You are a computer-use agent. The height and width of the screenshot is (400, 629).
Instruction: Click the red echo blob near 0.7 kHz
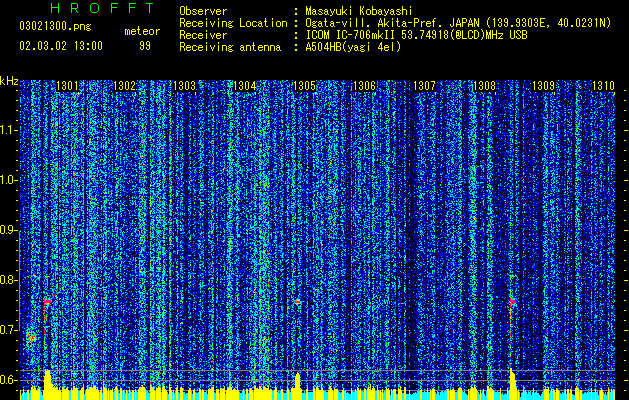click(x=31, y=338)
